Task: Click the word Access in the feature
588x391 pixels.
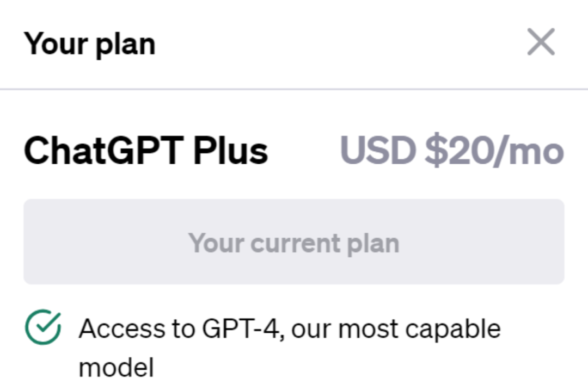Action: pos(121,330)
